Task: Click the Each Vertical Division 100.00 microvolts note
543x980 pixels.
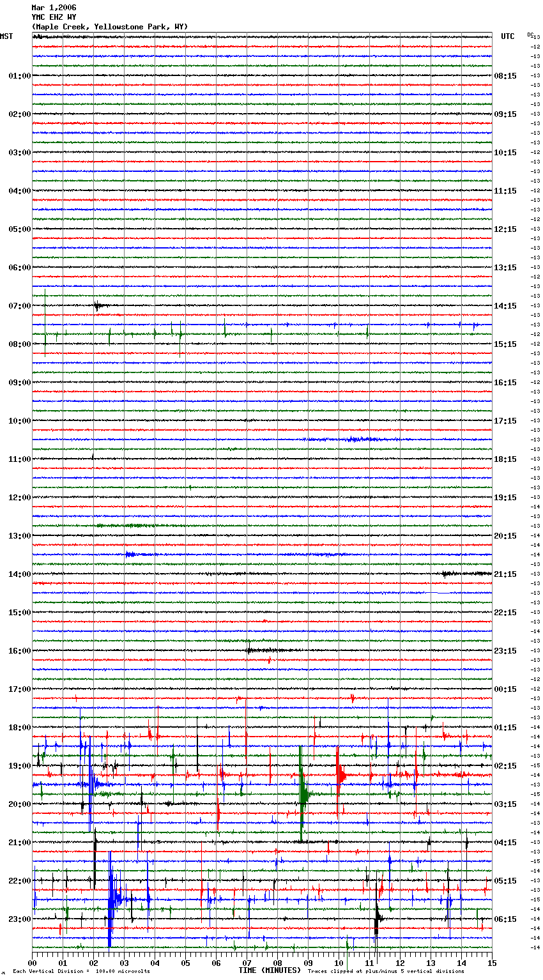Action: click(x=81, y=972)
